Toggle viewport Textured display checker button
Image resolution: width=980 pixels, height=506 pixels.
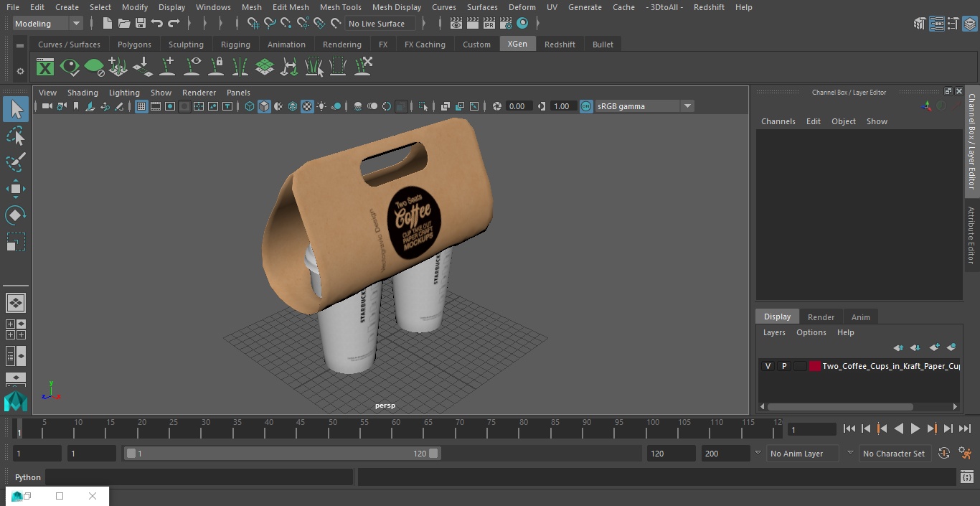(x=307, y=106)
